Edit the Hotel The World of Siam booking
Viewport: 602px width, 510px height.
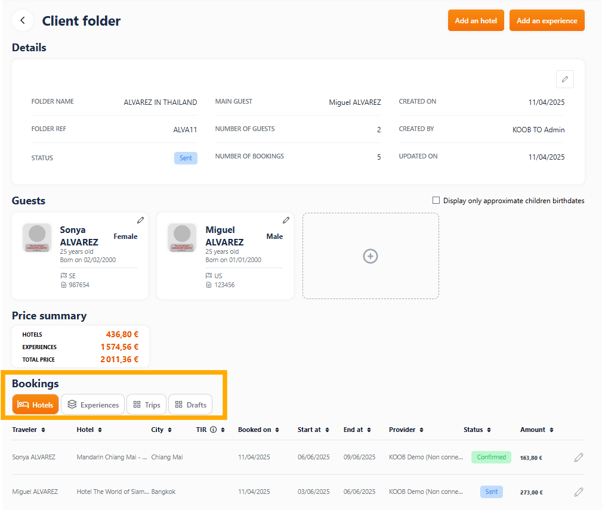coord(578,492)
